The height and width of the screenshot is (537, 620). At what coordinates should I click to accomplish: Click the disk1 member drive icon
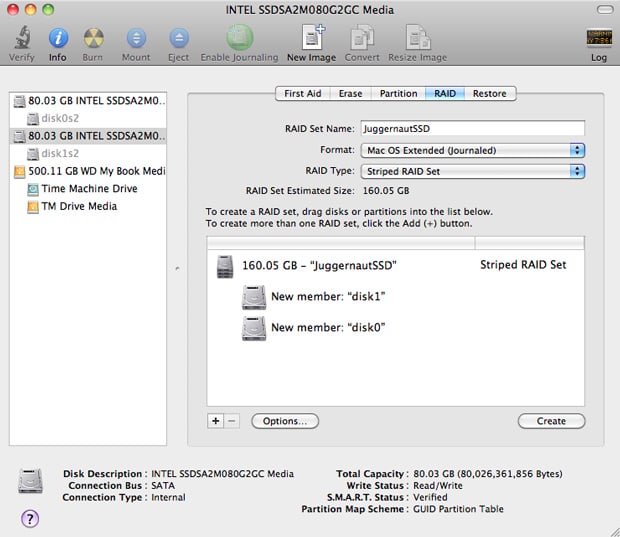(x=254, y=297)
